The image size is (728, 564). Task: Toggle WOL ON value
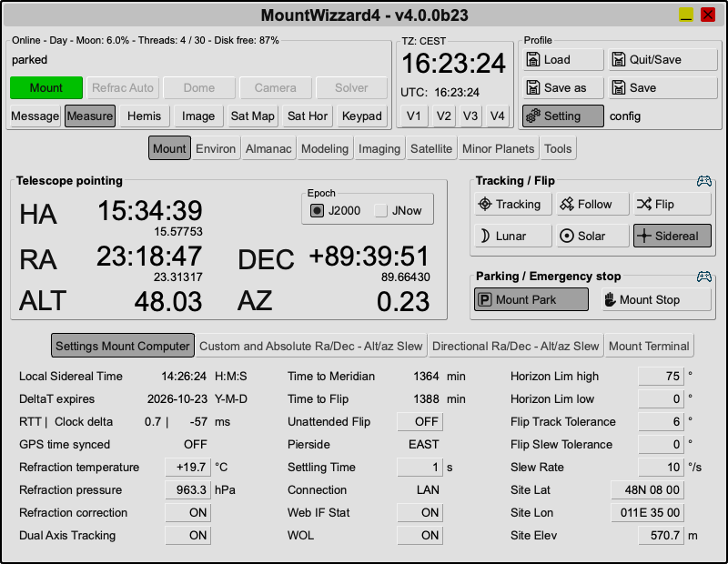point(420,536)
